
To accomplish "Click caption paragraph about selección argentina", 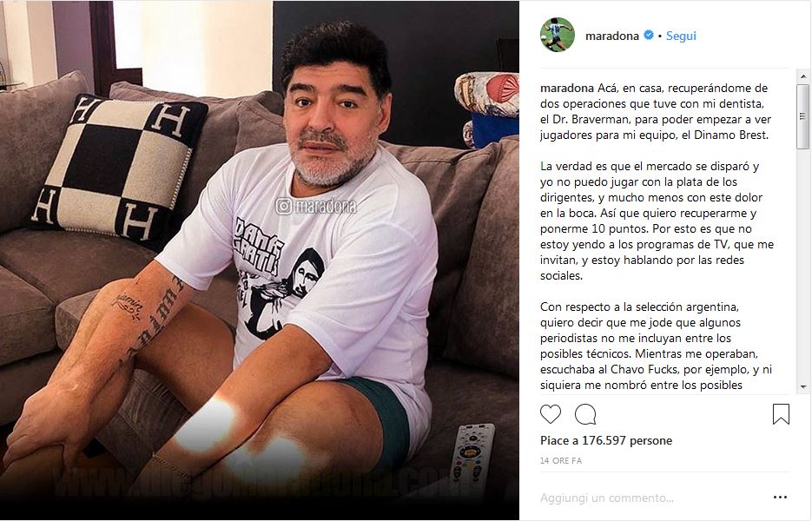I will tap(657, 346).
